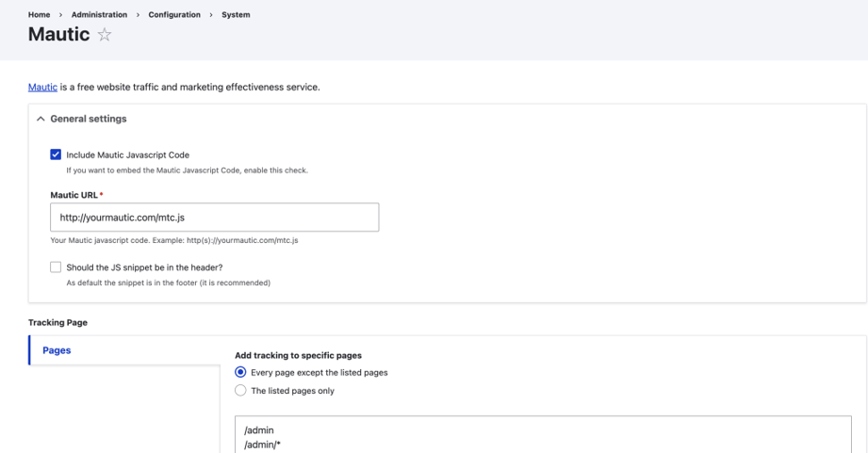Select The listed pages only option

[240, 391]
